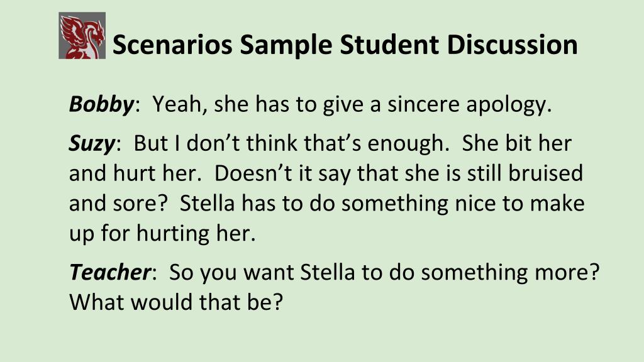Click the word 'Discussion' in the title
The image size is (644, 362).
pyautogui.click(x=512, y=45)
